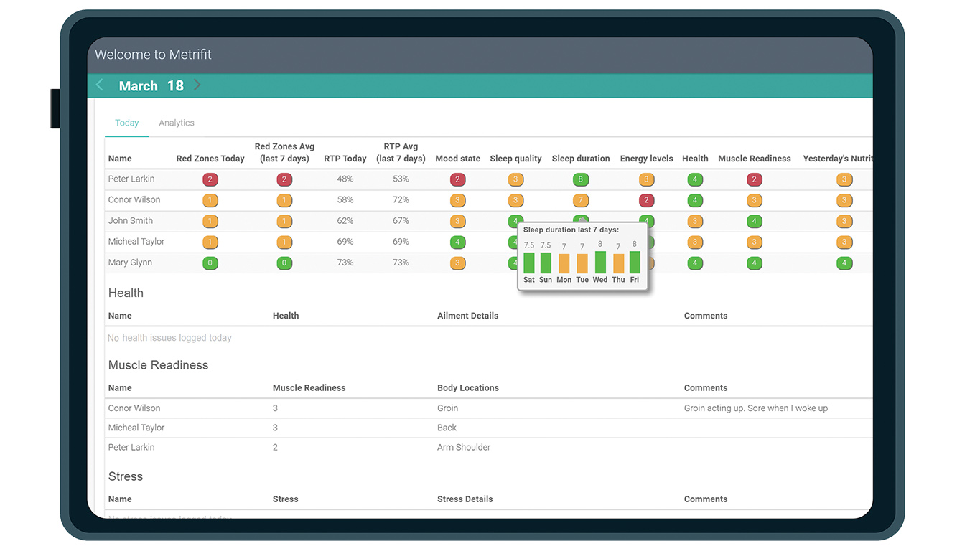Click Arm Shoulder body location text

coord(464,447)
